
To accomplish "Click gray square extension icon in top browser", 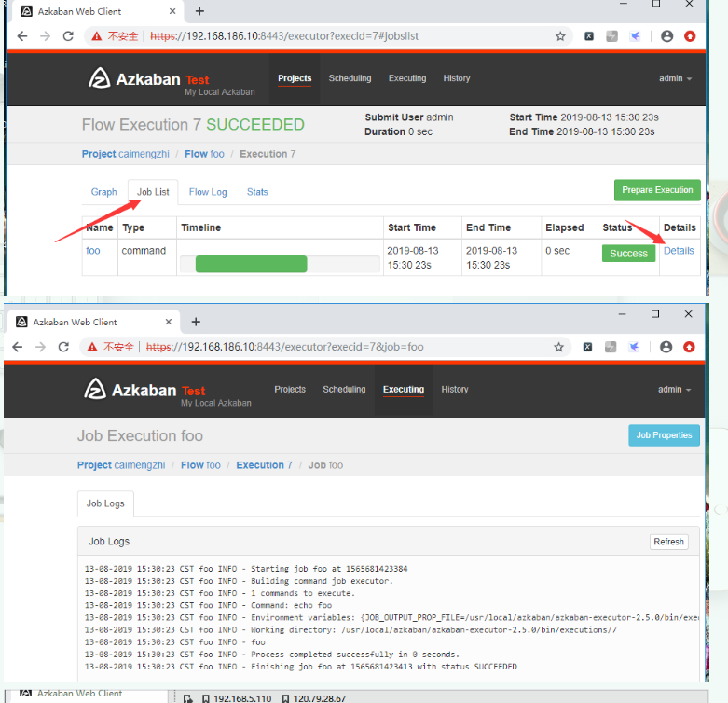I will point(611,36).
